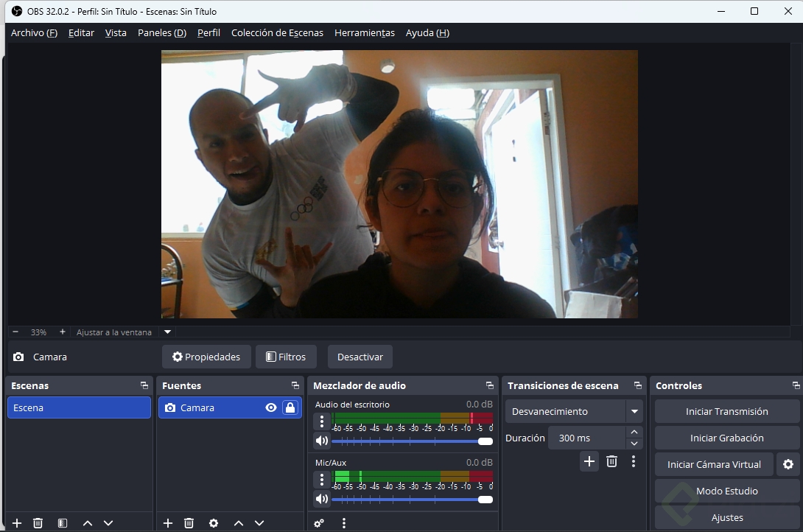
Task: Undock the Escenas panel
Action: 144,385
